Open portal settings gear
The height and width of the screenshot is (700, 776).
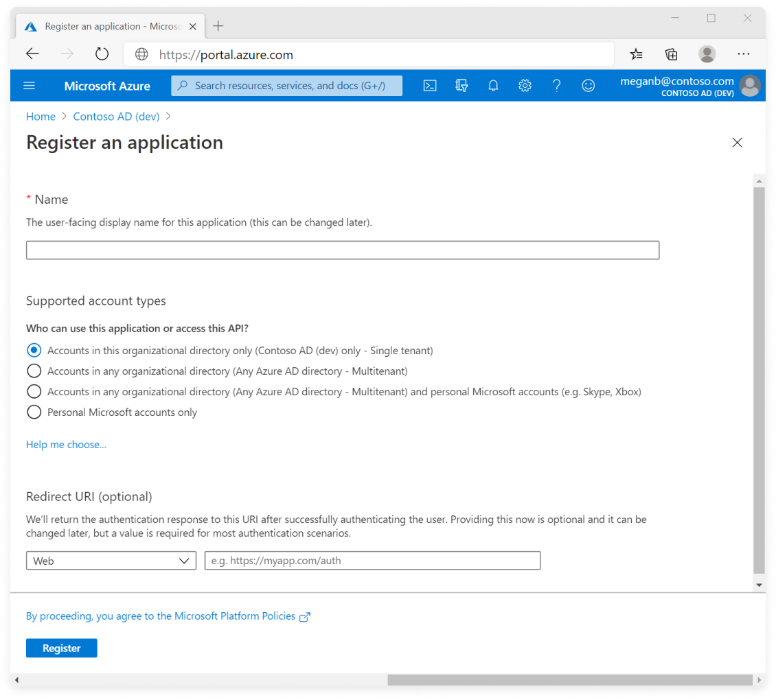pos(525,86)
